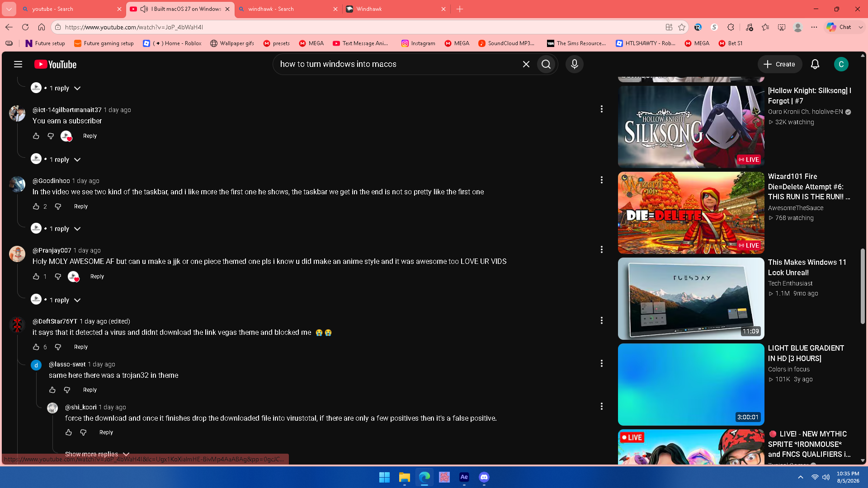Focus the YouTube search box

point(398,64)
